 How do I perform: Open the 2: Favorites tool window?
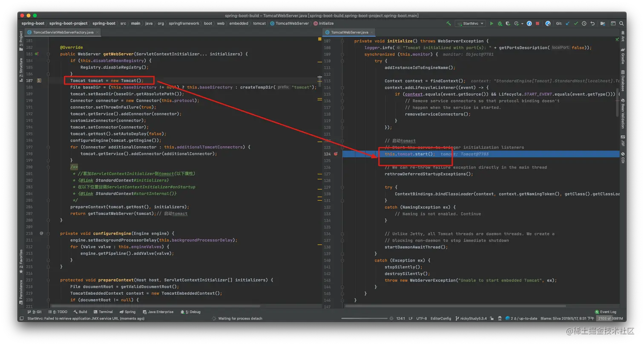point(21,261)
